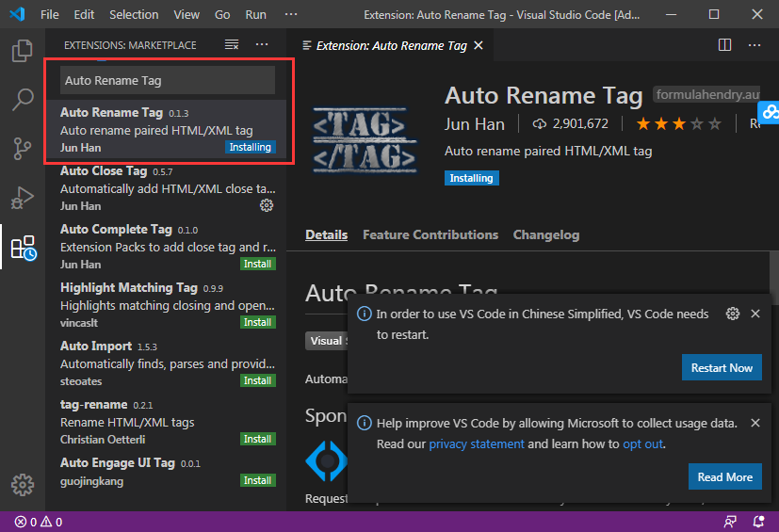This screenshot has width=779, height=532.
Task: Click the split editor icon
Action: pyautogui.click(x=724, y=45)
